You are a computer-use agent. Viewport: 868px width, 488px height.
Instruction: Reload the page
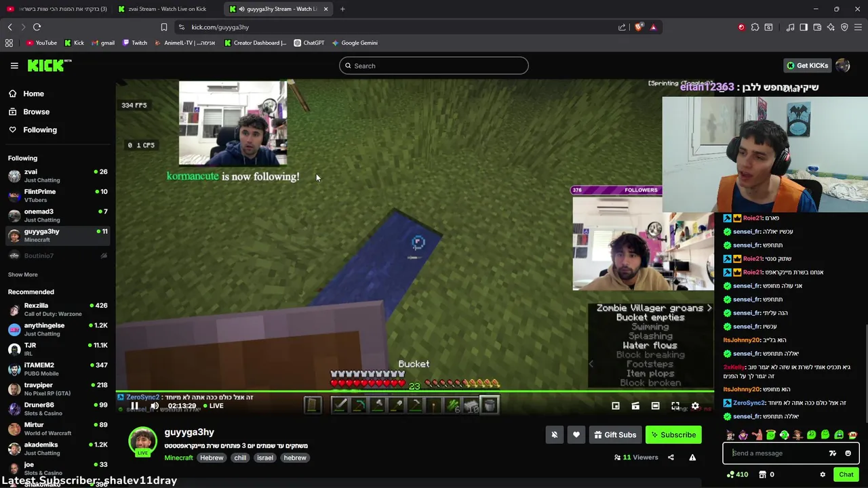37,27
